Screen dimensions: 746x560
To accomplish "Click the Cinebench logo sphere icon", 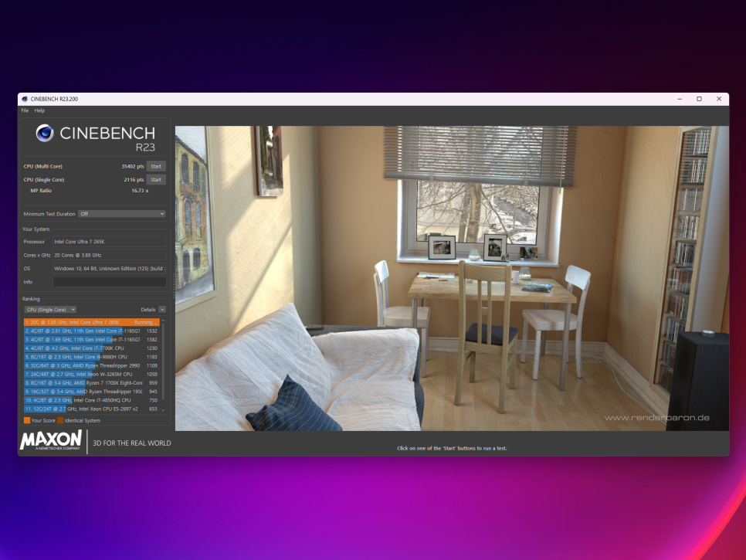I will (45, 133).
